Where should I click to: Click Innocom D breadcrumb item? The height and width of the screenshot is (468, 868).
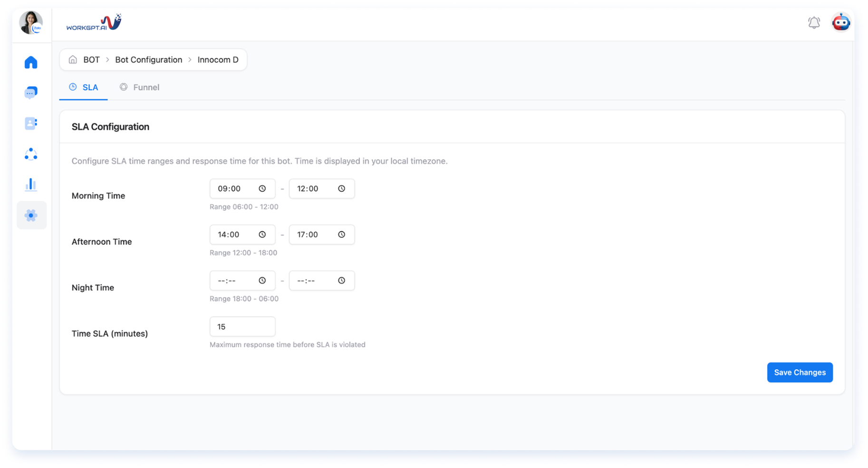click(x=218, y=59)
